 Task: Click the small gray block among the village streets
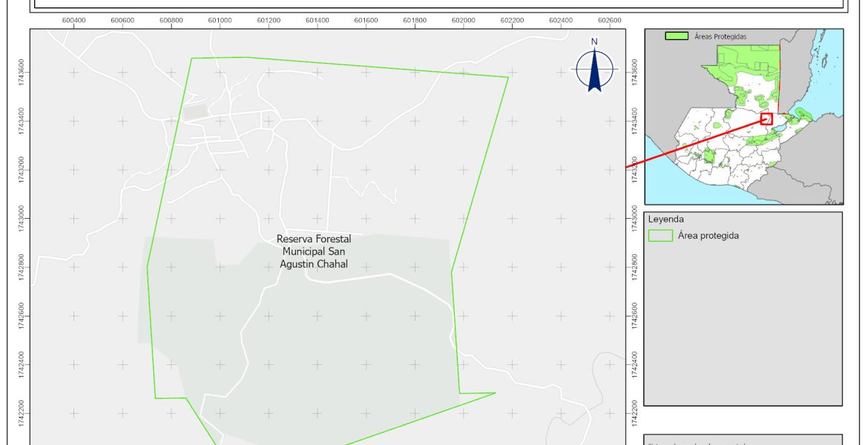[x=194, y=113]
